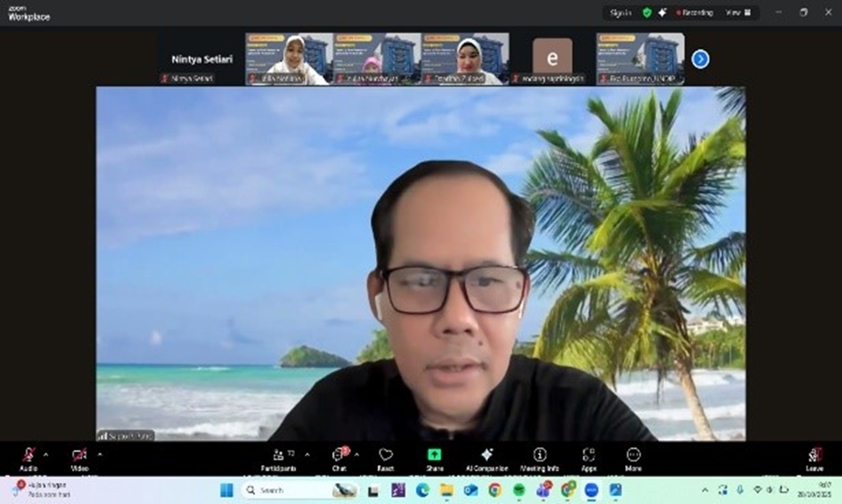Select the participant thumbnail with letter e
The image size is (842, 504).
coord(553,56)
